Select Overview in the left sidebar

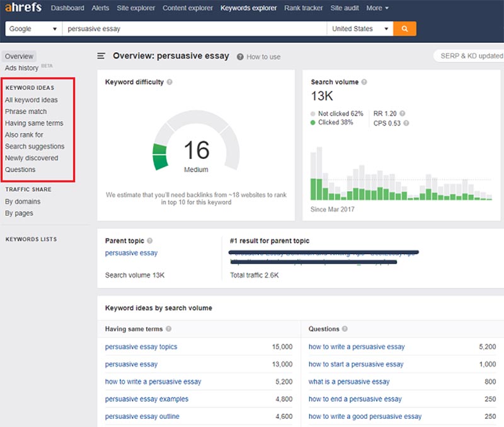tap(19, 56)
